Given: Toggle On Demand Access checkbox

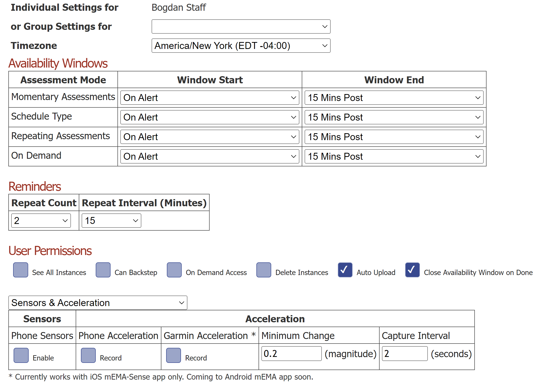Looking at the screenshot, I should point(174,270).
